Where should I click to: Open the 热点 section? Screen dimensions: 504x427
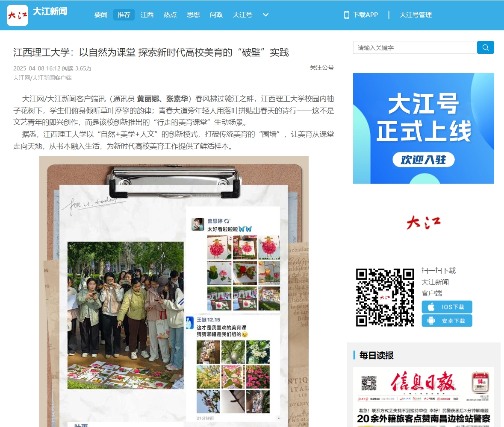[170, 15]
